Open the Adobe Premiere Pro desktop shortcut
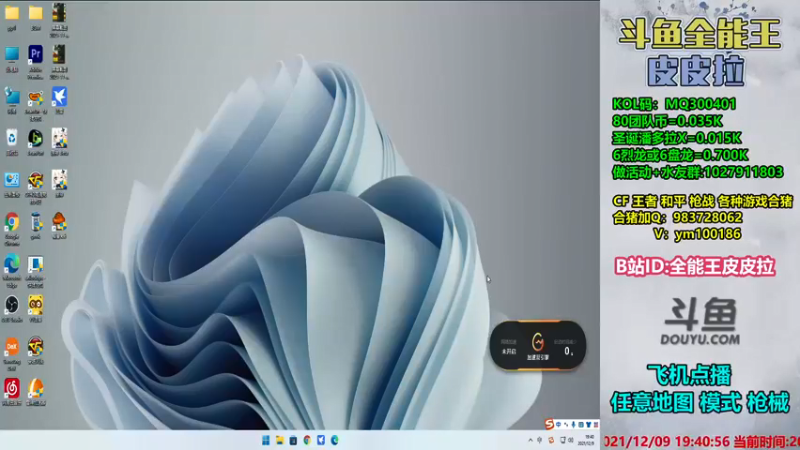Viewport: 800px width, 450px height. tap(35, 54)
